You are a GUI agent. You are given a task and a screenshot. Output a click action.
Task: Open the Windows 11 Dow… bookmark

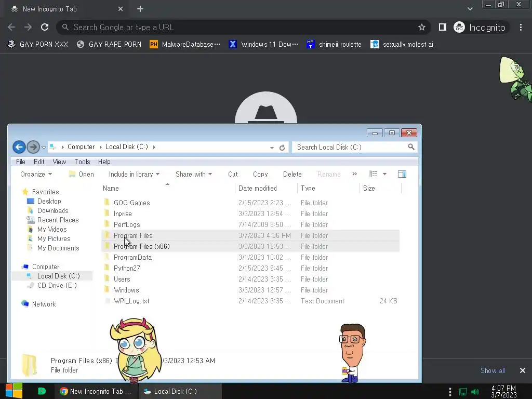coord(263,45)
